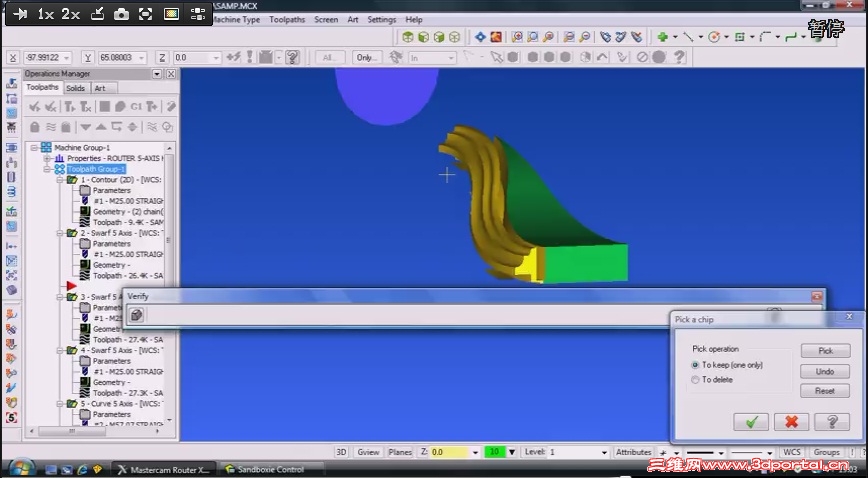The image size is (868, 478).
Task: Open the Level number dropdown
Action: tap(604, 453)
